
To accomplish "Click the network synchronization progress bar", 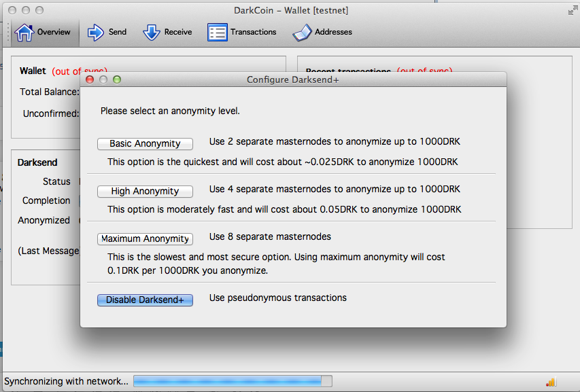I will coord(233,381).
